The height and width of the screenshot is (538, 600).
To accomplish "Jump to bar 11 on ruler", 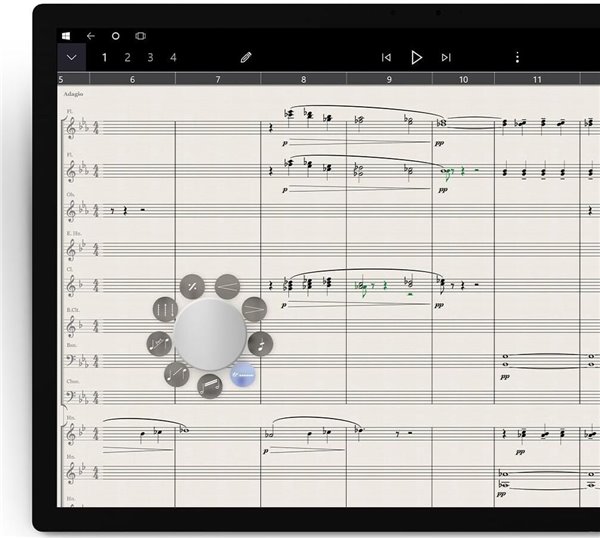I will tap(537, 79).
